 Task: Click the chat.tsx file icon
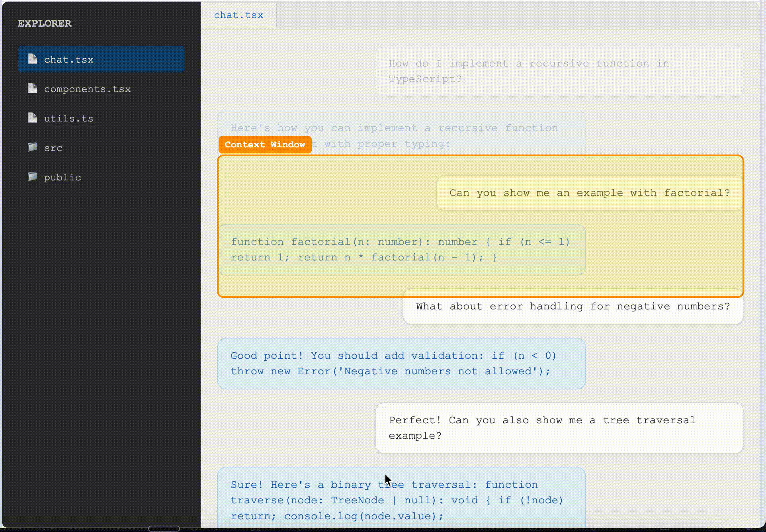tap(33, 59)
